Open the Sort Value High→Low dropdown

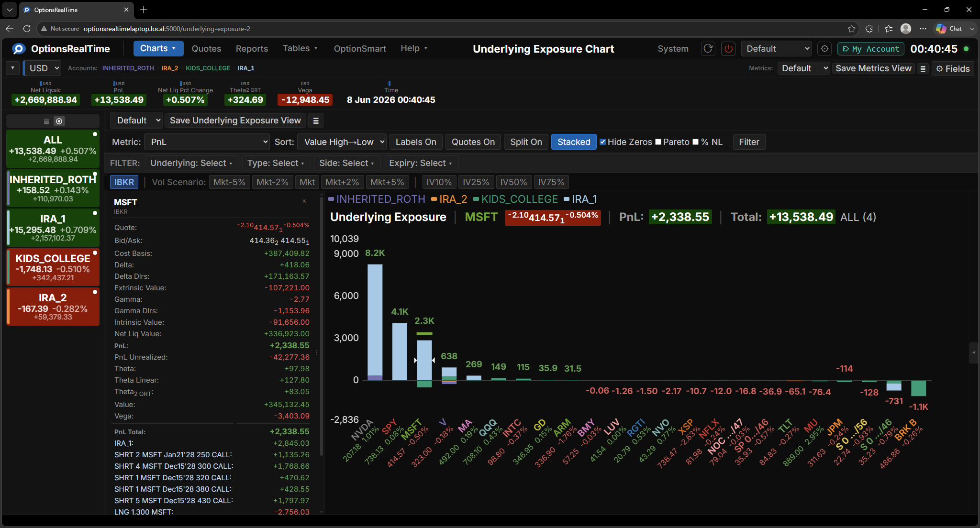pyautogui.click(x=342, y=142)
